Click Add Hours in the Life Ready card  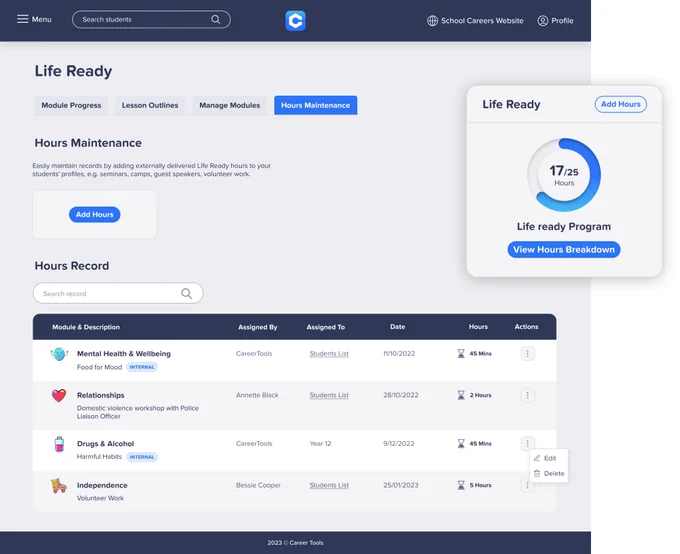pyautogui.click(x=621, y=104)
